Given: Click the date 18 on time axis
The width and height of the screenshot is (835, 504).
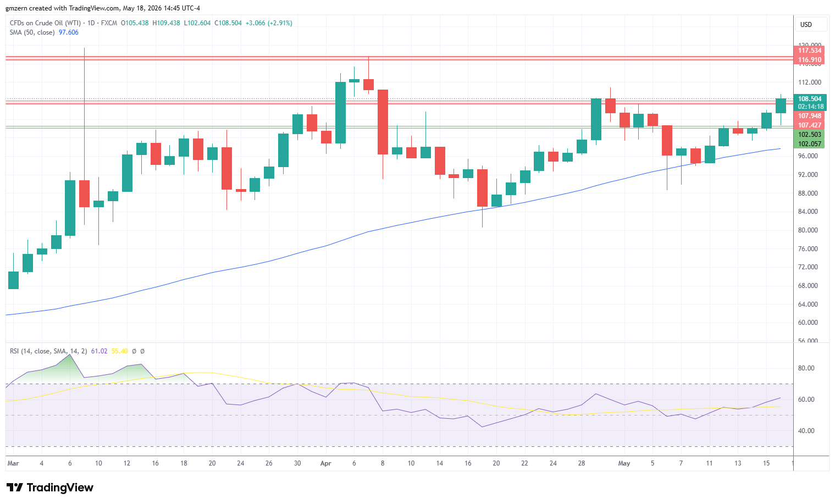Looking at the screenshot, I should tap(184, 463).
